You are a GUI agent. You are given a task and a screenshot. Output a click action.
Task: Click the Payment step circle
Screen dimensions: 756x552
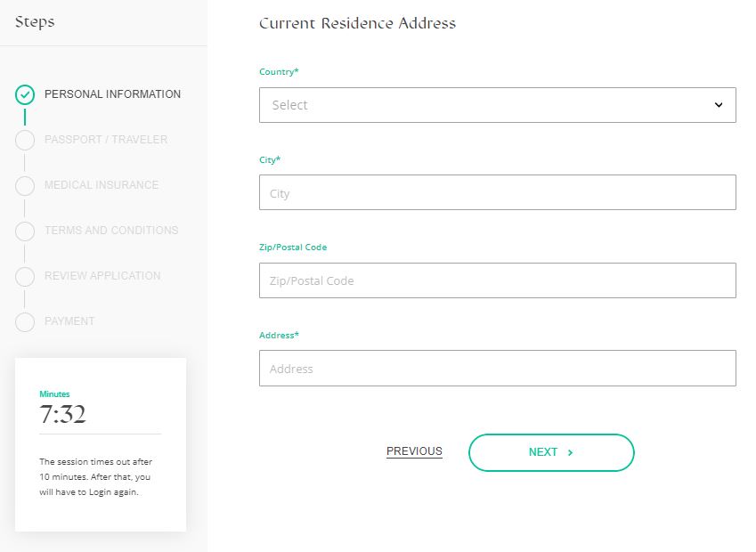pos(25,321)
